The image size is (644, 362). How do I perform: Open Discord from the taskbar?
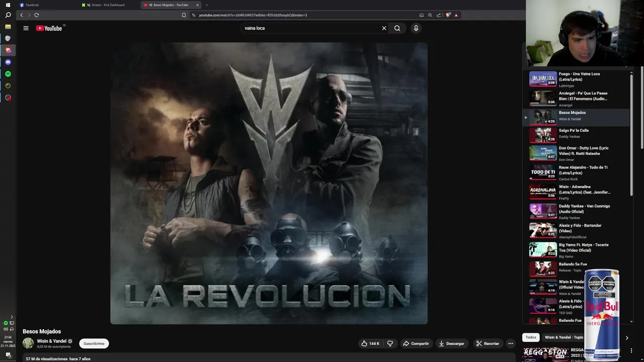click(x=8, y=62)
